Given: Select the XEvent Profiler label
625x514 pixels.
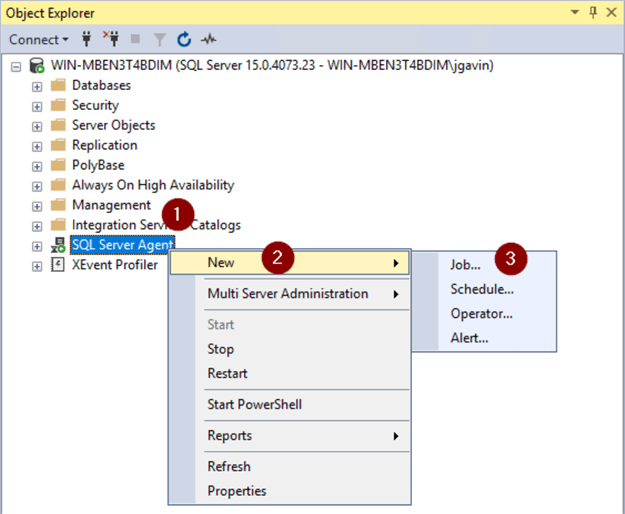Looking at the screenshot, I should 115,265.
